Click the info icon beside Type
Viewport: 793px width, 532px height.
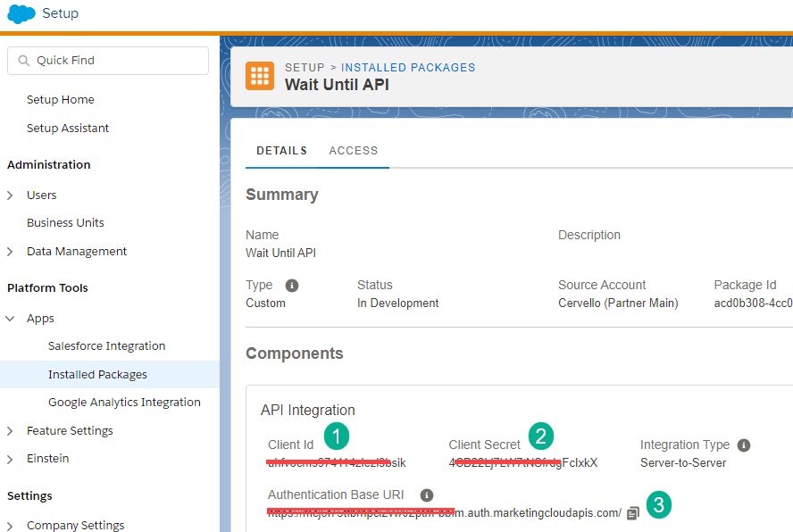coord(291,286)
